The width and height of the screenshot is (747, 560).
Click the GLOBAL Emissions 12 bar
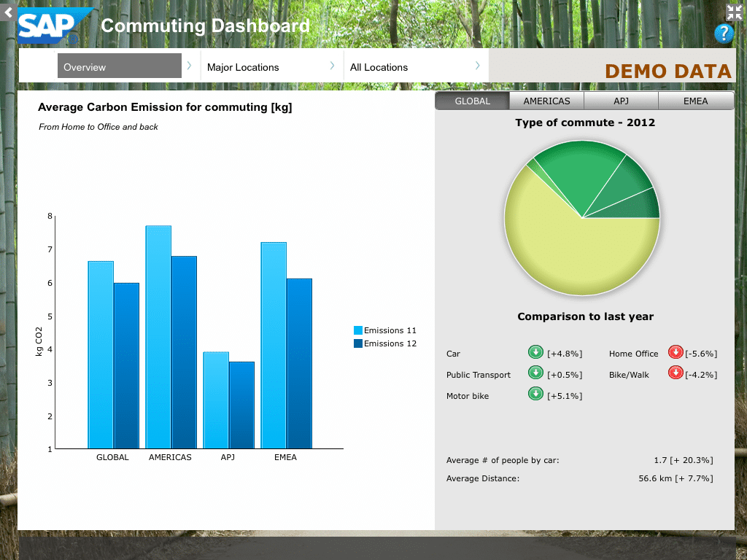pos(126,366)
